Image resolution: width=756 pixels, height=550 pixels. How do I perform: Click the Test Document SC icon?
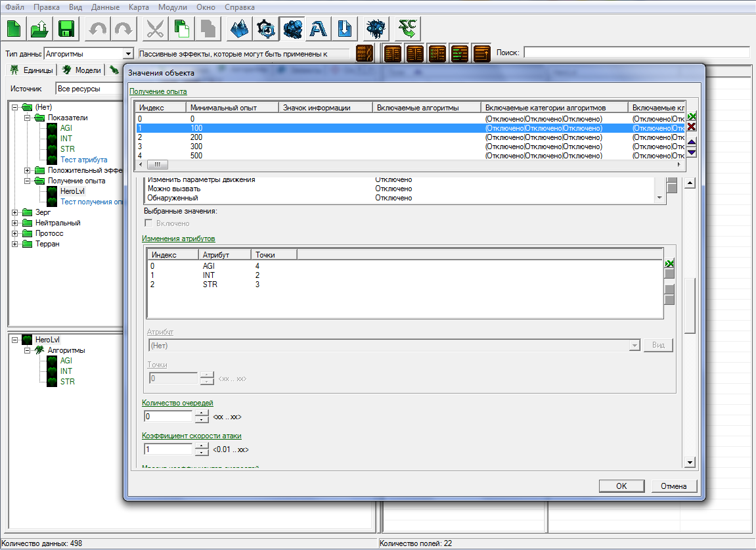[x=408, y=29]
